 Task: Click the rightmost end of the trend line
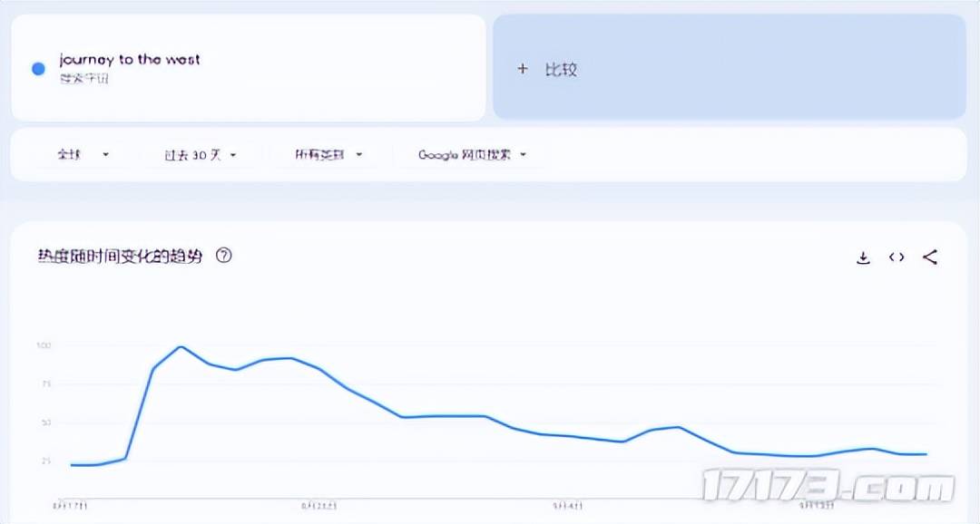926,453
